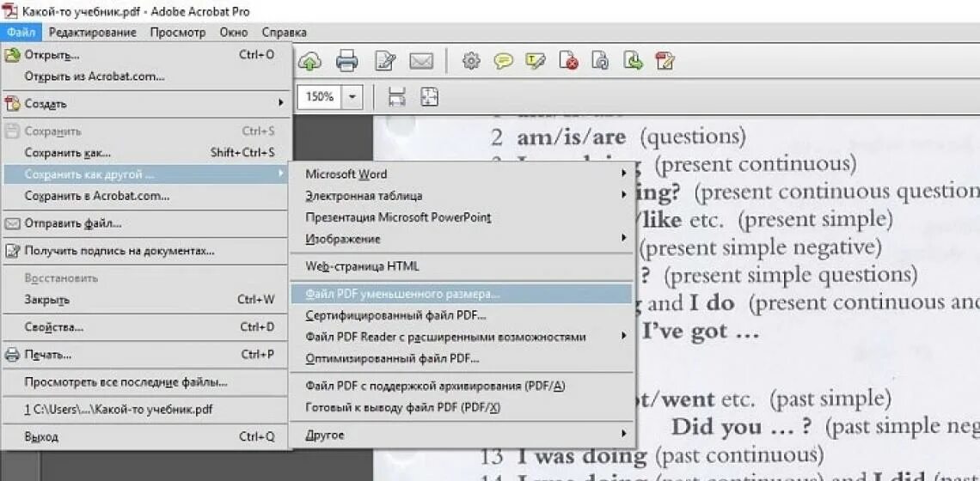Screen dimensions: 980x481
Task: Expand Электронная таблица submenu
Action: 462,196
